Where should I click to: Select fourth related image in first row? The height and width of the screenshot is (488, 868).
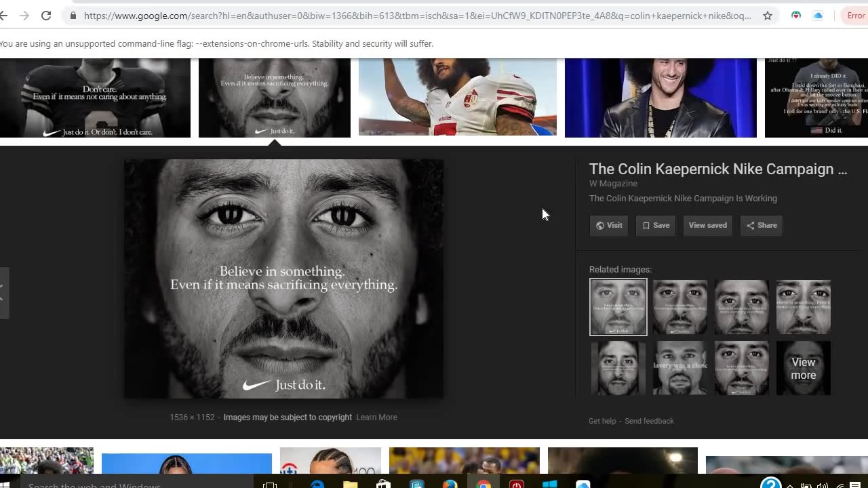tap(804, 307)
